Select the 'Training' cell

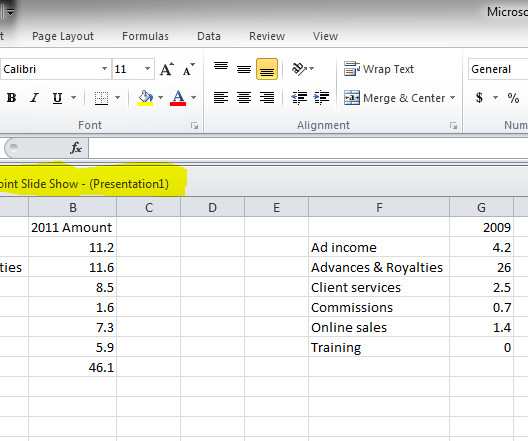pos(379,347)
